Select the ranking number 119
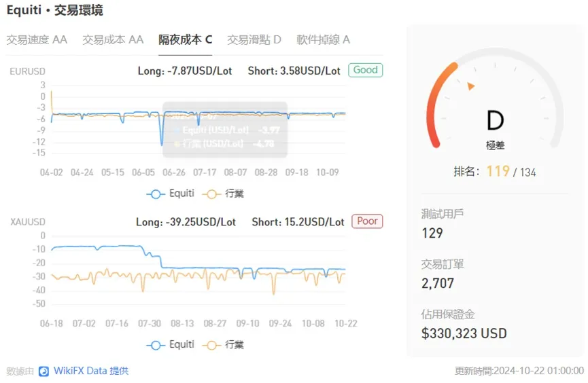The height and width of the screenshot is (383, 588). click(x=498, y=171)
